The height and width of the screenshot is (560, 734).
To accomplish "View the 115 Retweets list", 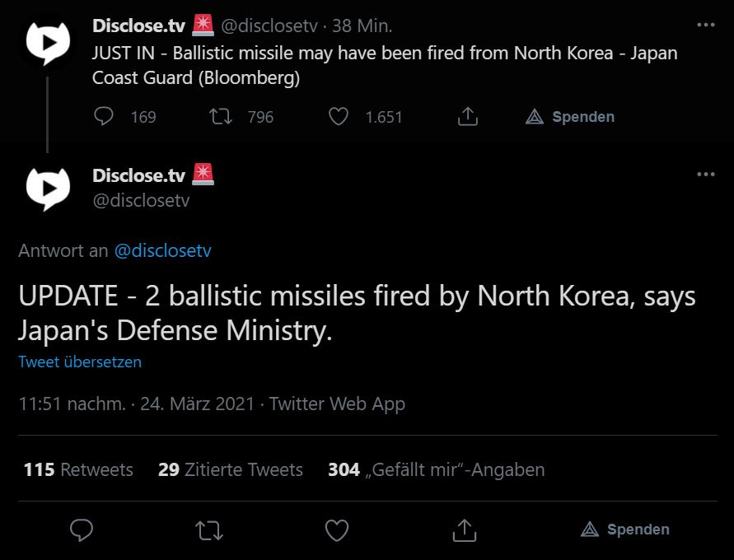I will click(x=78, y=469).
